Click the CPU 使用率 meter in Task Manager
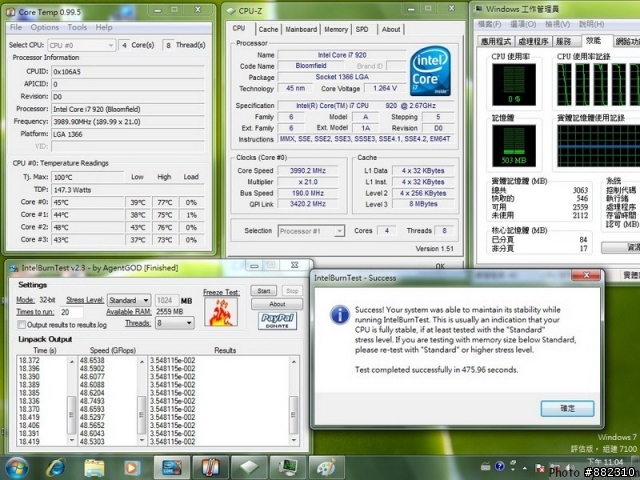This screenshot has width=640, height=480. click(514, 84)
